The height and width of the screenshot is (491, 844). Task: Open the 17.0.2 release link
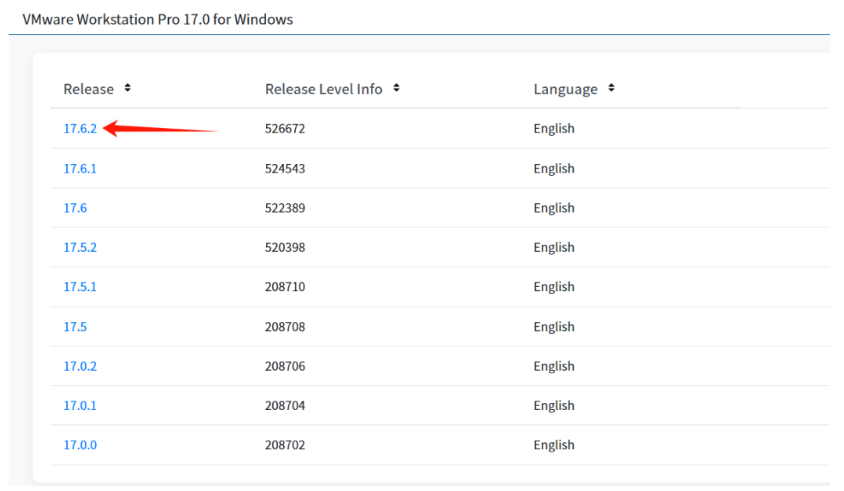80,366
